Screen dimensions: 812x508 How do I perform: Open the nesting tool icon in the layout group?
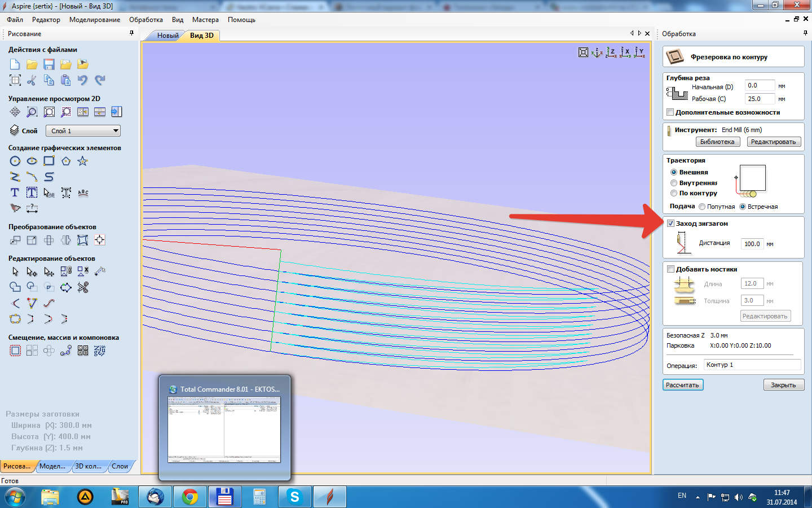pyautogui.click(x=100, y=351)
